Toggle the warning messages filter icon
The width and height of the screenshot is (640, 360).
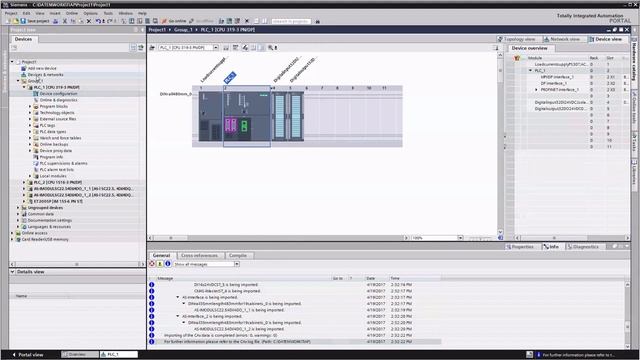160,264
